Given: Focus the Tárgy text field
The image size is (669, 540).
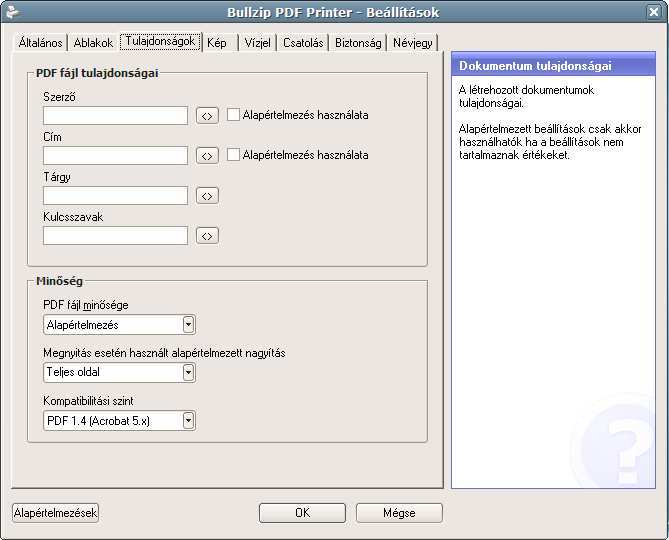Looking at the screenshot, I should point(115,196).
